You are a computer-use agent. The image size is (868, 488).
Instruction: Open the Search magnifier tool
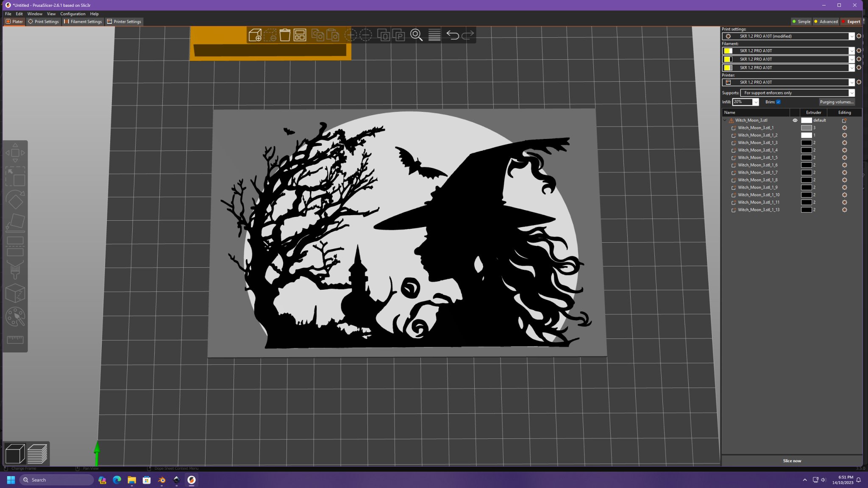tap(416, 35)
